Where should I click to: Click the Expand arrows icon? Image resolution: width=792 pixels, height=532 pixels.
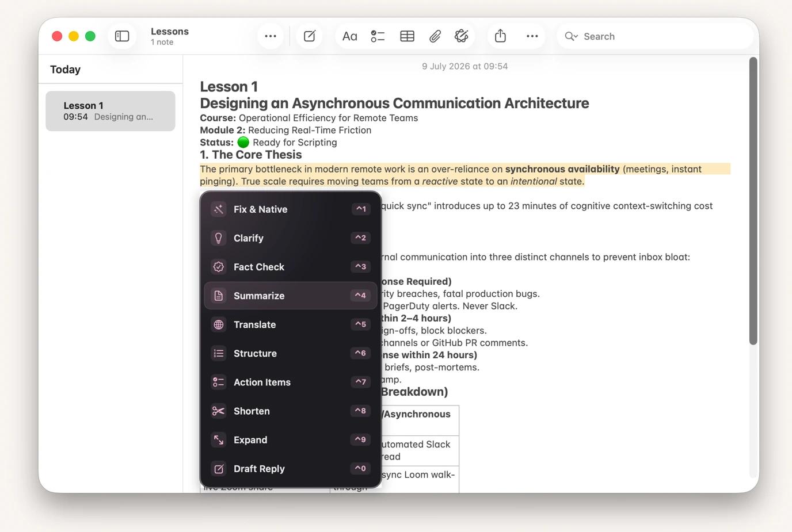click(x=219, y=439)
